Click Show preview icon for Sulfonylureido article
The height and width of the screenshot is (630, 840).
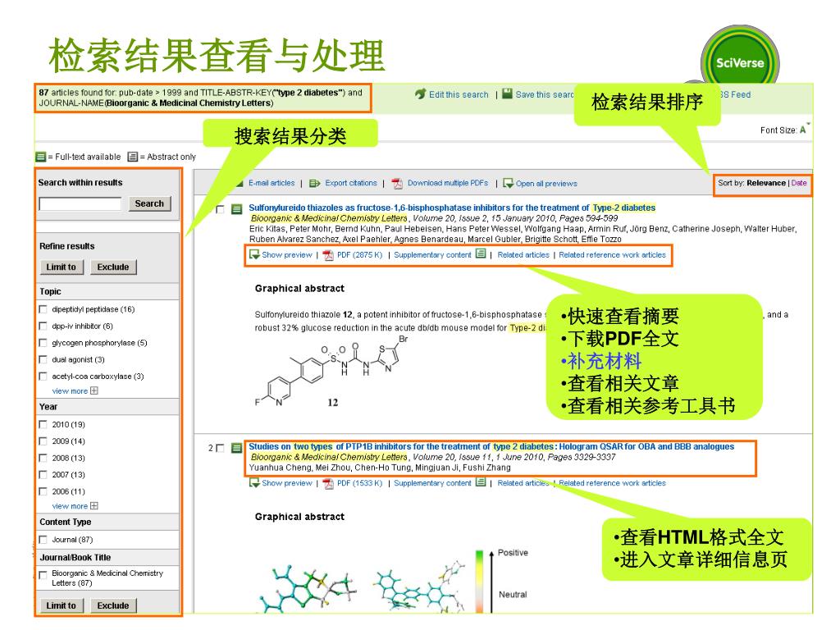coord(254,255)
